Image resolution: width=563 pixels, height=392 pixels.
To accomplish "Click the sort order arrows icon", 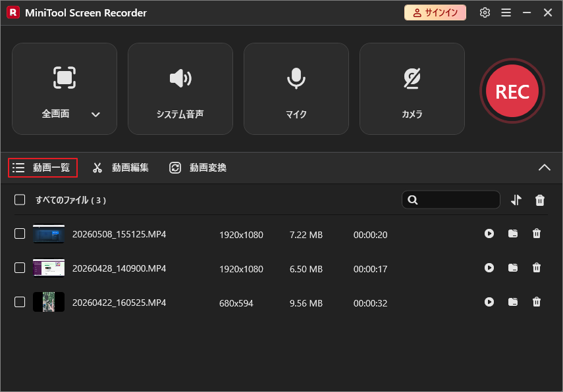I will [516, 200].
